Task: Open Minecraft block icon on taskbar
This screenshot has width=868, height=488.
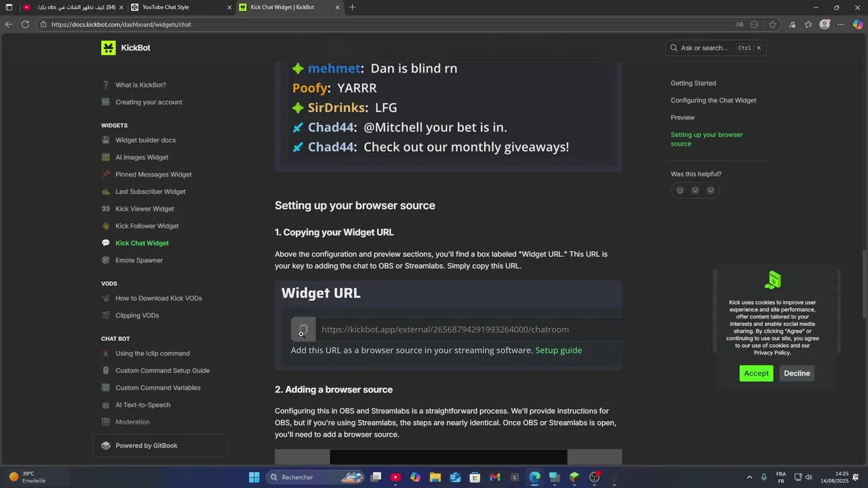Action: (x=574, y=477)
